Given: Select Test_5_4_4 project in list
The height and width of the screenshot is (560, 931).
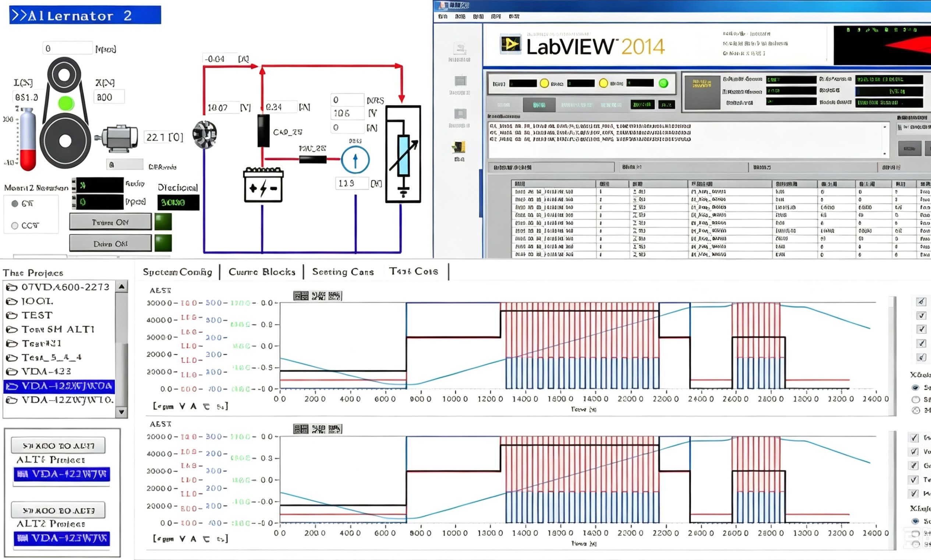Looking at the screenshot, I should point(59,357).
